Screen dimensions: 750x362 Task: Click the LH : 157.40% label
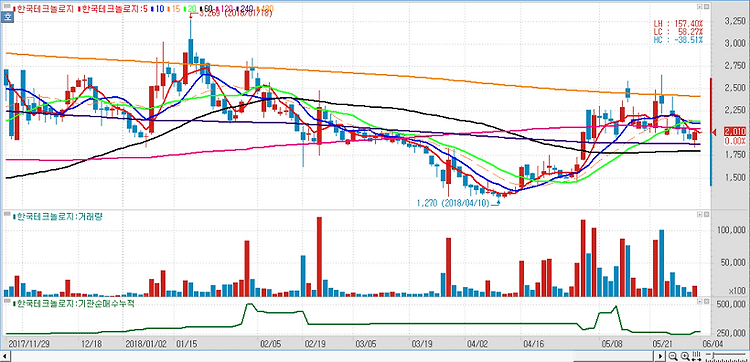679,23
